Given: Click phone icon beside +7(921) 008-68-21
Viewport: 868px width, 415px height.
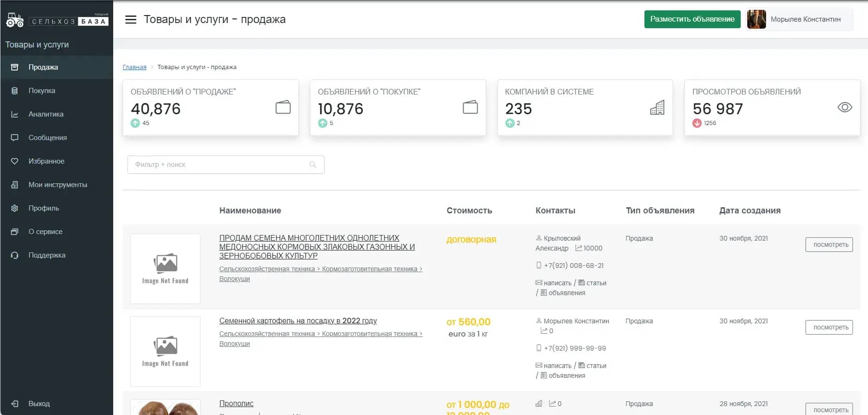Looking at the screenshot, I should (539, 266).
